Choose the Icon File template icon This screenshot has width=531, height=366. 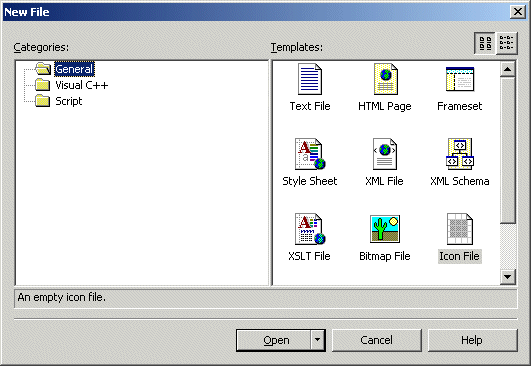click(460, 229)
